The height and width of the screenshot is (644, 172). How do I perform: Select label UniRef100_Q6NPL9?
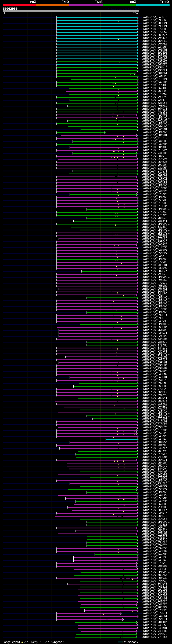[154, 41]
